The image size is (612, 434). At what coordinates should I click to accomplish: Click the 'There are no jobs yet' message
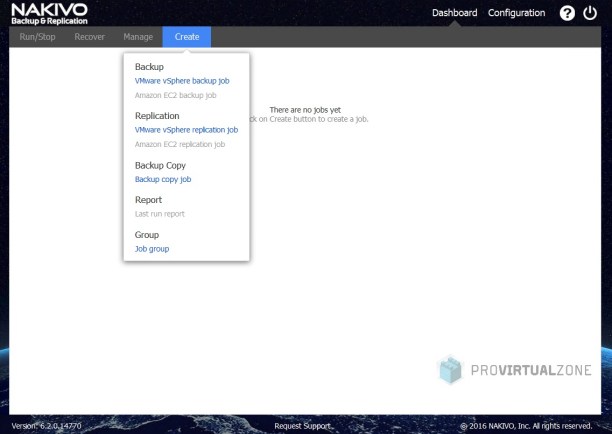(x=305, y=110)
